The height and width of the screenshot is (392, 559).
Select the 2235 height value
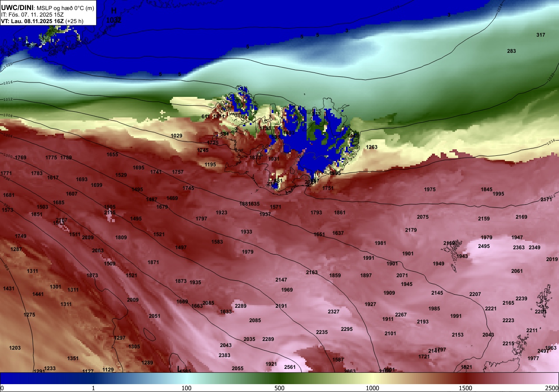[x=322, y=332]
